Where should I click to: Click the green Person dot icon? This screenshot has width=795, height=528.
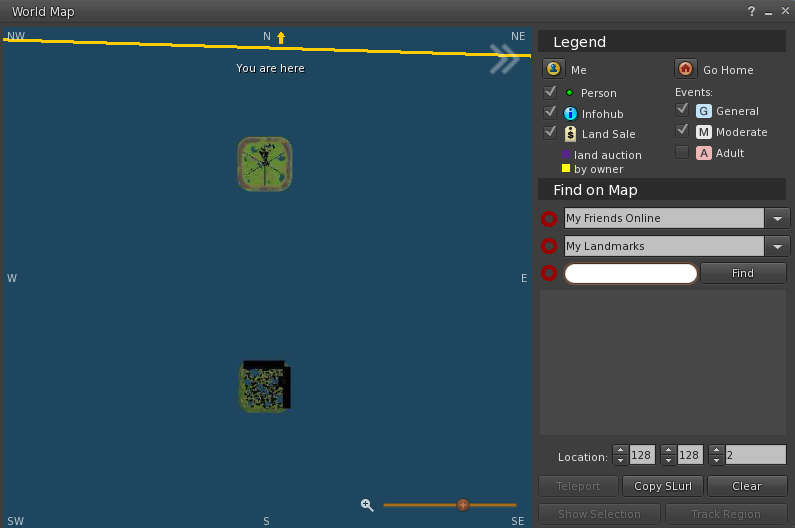click(x=569, y=92)
